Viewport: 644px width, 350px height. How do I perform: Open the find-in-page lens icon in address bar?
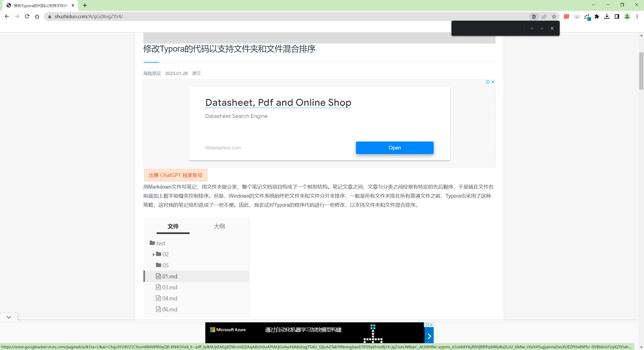[x=534, y=17]
